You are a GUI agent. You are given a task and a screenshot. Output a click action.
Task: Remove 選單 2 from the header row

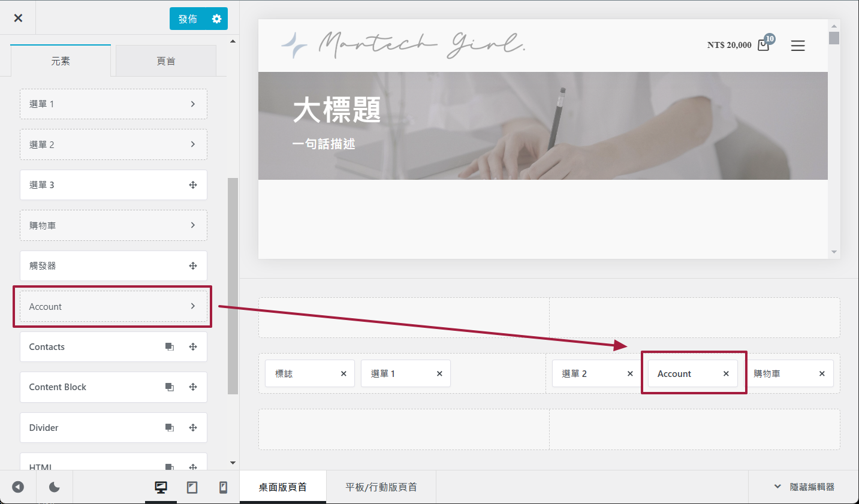[x=630, y=374]
